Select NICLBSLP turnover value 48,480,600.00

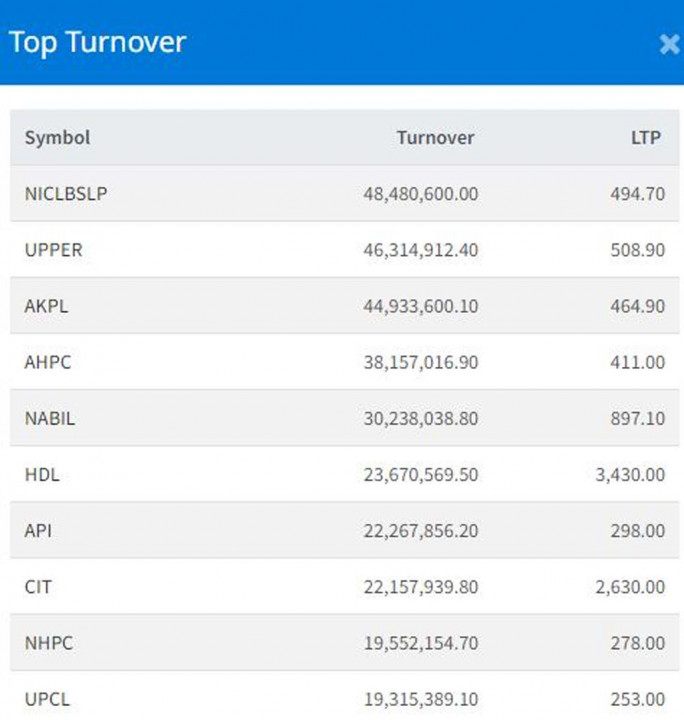pyautogui.click(x=420, y=194)
